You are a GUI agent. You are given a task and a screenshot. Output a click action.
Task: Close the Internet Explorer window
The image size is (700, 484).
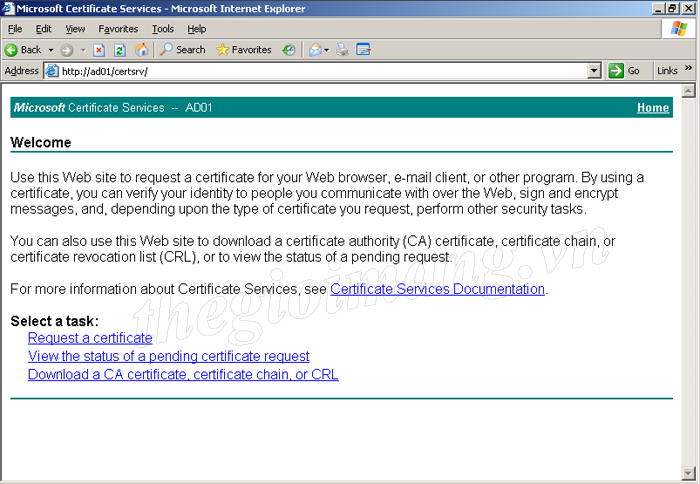690,8
